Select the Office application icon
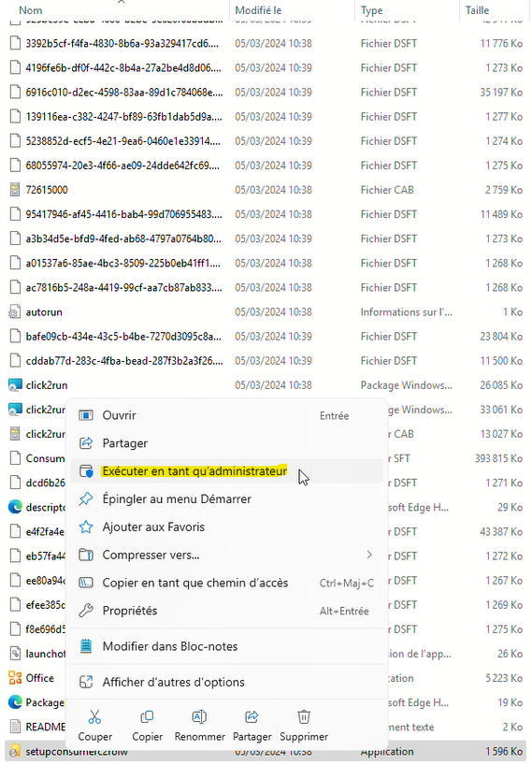 15,678
